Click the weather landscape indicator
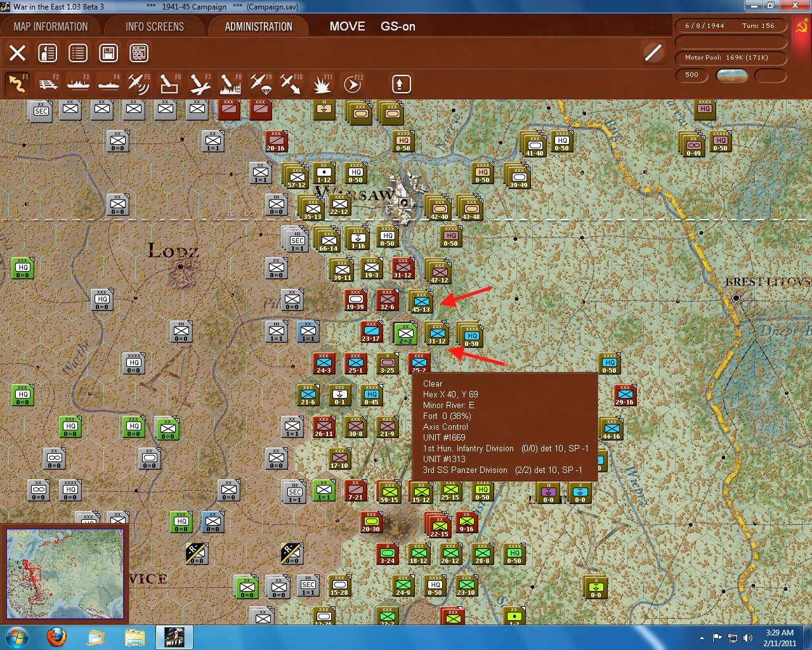This screenshot has height=650, width=812. 731,75
